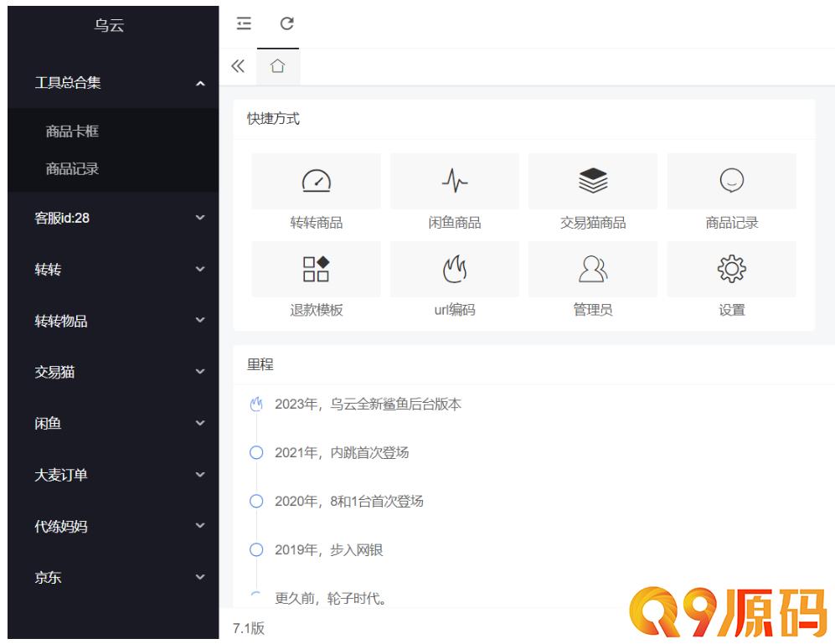The width and height of the screenshot is (835, 644).
Task: Click the 2023年 flame timeline marker
Action: coord(256,404)
